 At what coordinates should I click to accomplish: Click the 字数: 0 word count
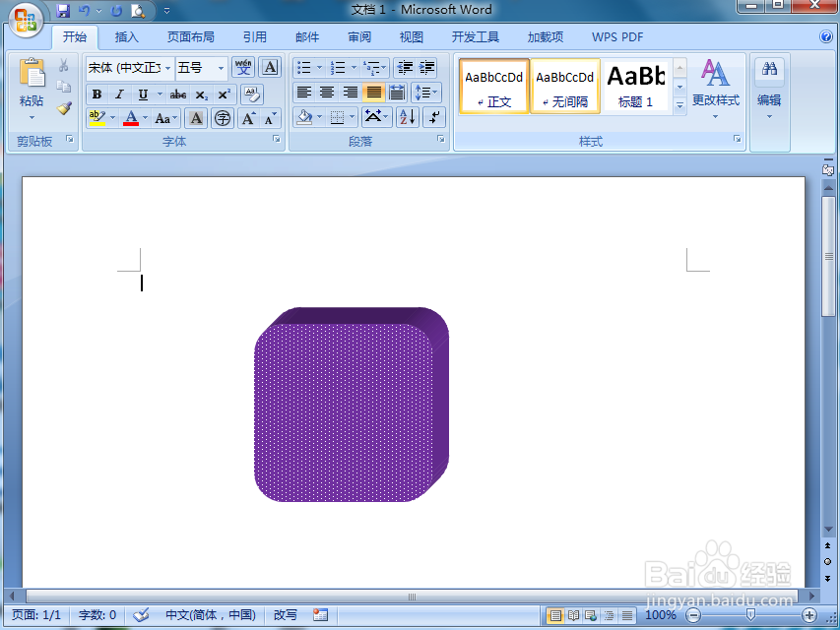(x=97, y=614)
